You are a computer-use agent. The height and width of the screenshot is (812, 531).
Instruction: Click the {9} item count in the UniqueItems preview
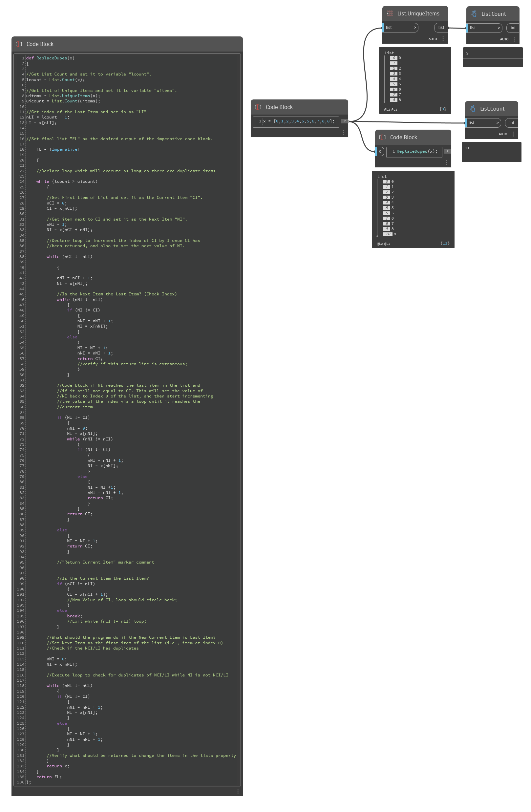(x=443, y=109)
